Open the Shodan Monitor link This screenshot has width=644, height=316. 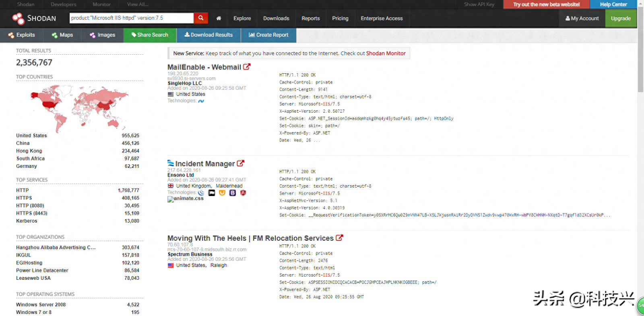tap(386, 53)
